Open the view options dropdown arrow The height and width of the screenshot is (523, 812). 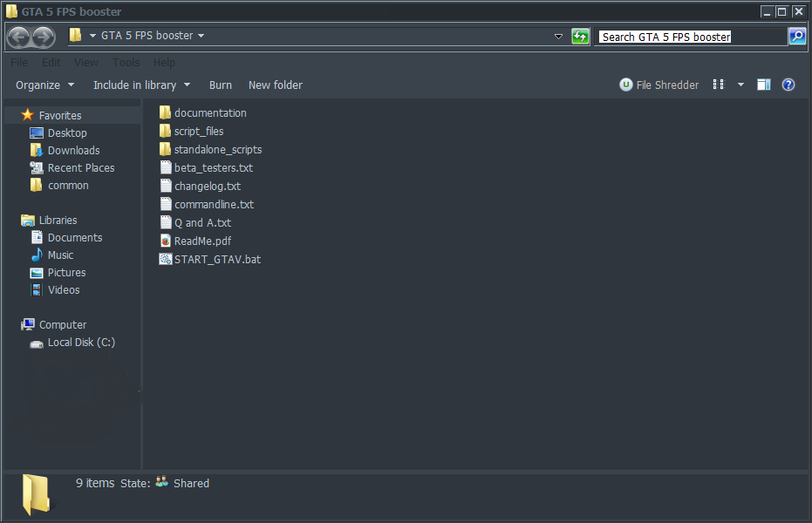tap(739, 85)
